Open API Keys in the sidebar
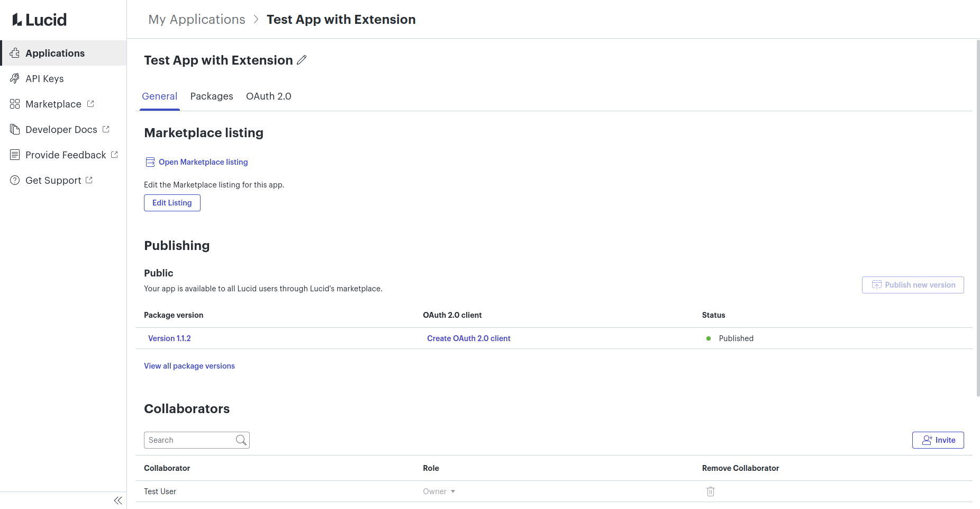 click(63, 78)
